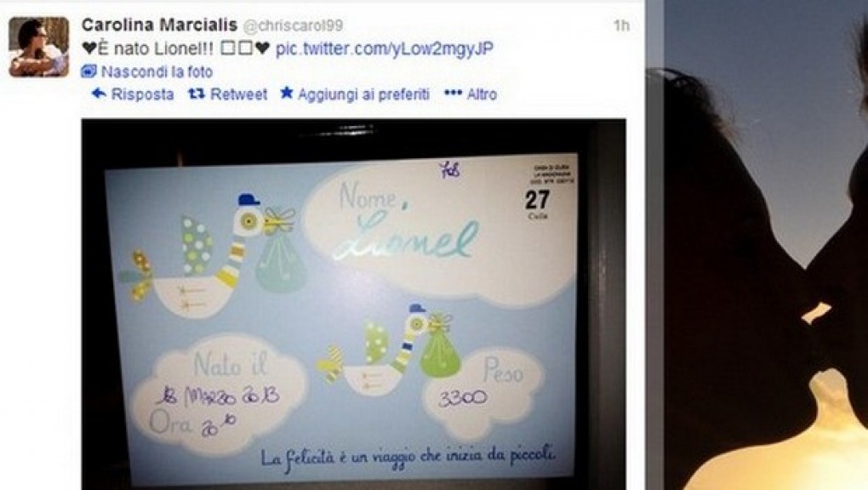Screen dimensions: 868x490
Task: Open the tweet's 1h timestamp
Action: tap(621, 26)
